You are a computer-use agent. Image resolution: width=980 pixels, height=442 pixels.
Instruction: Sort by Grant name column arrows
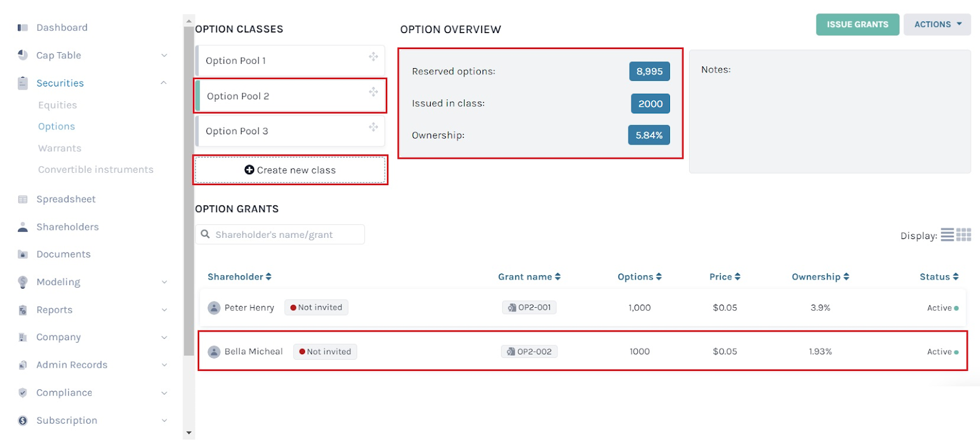click(557, 277)
